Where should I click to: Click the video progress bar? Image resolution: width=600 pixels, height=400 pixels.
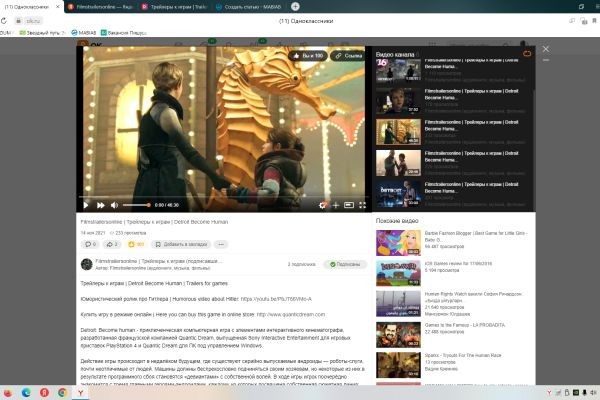223,197
